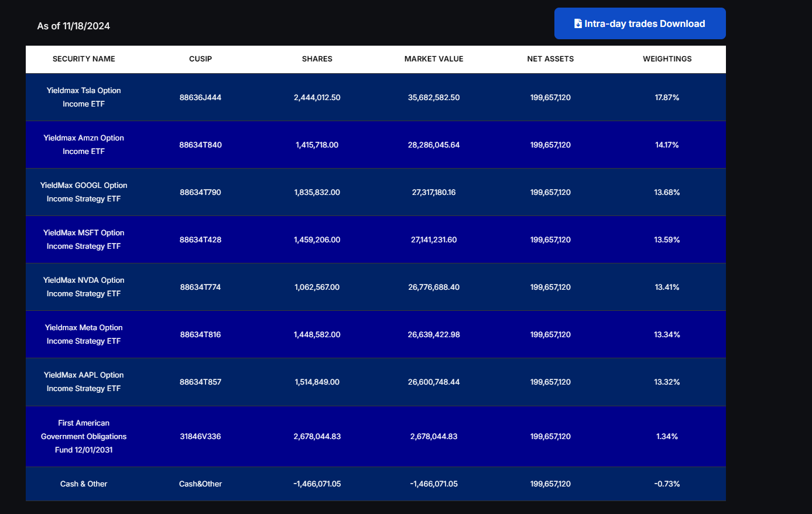This screenshot has height=514, width=812.
Task: Select Yieldmax Tsla Option Income ETF name
Action: point(84,97)
